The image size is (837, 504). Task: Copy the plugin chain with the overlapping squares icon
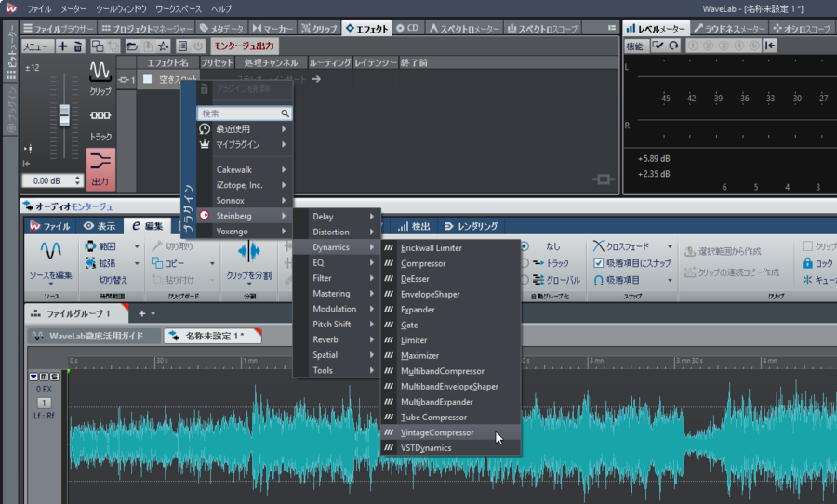click(x=97, y=46)
